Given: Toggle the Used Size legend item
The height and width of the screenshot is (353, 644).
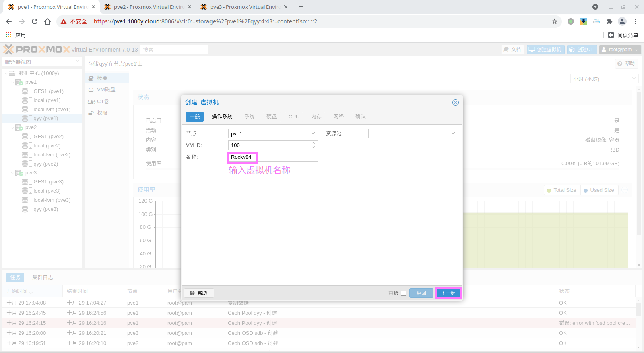Looking at the screenshot, I should tap(599, 190).
